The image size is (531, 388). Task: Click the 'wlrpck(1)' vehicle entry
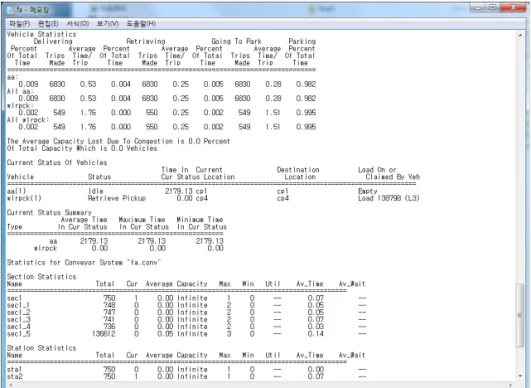click(24, 198)
